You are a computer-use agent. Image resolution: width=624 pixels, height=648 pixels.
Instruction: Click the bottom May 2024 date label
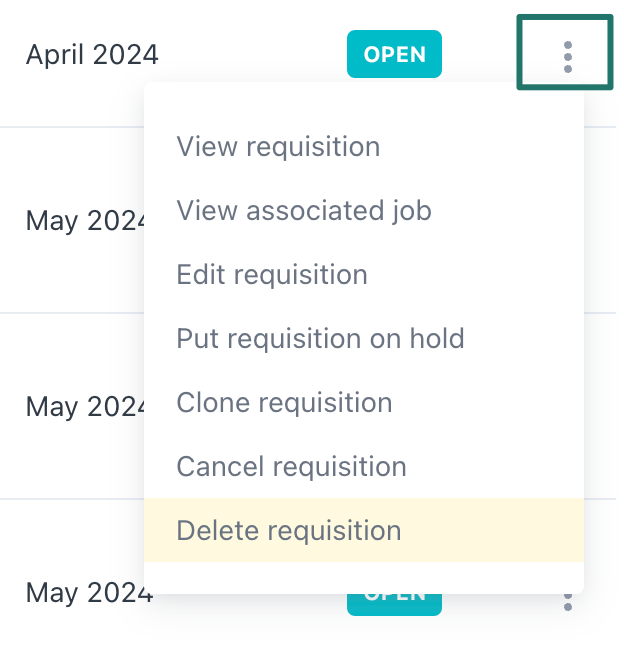tap(88, 593)
